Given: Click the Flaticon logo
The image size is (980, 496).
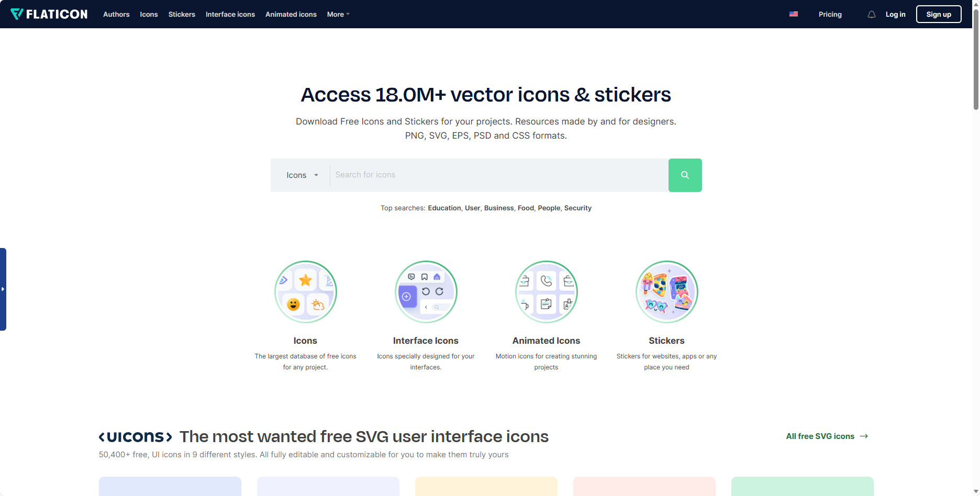Looking at the screenshot, I should 49,14.
